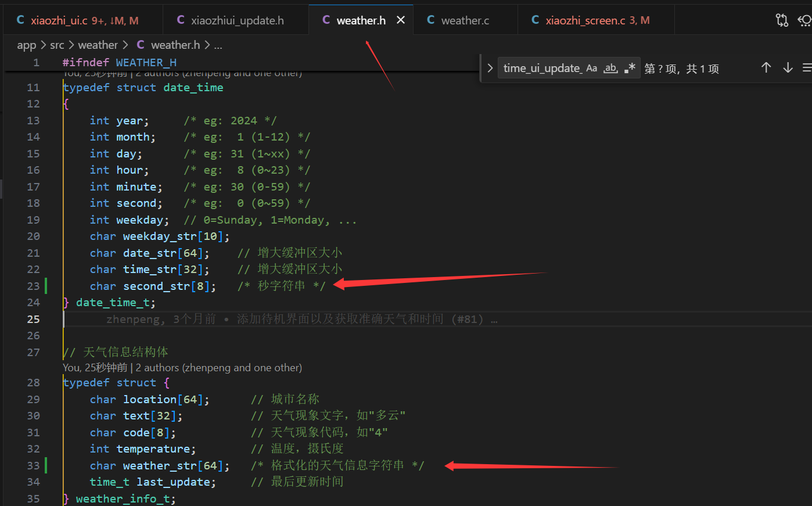Click line number 23 in gutter
Viewport: 812px width, 506px height.
click(x=33, y=286)
